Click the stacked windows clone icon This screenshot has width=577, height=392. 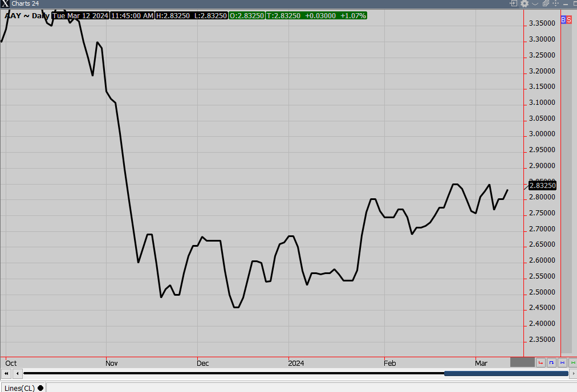point(545,3)
